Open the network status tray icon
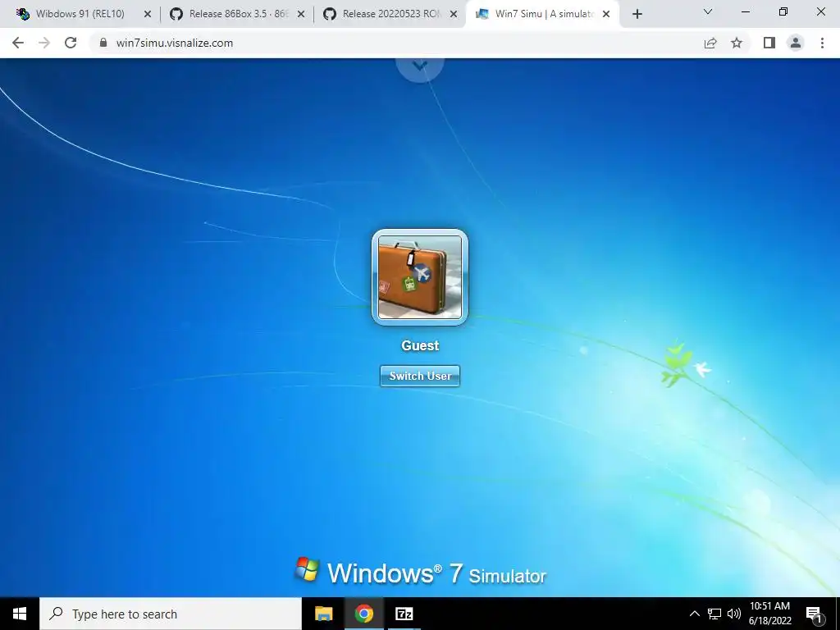This screenshot has height=630, width=840. (714, 614)
